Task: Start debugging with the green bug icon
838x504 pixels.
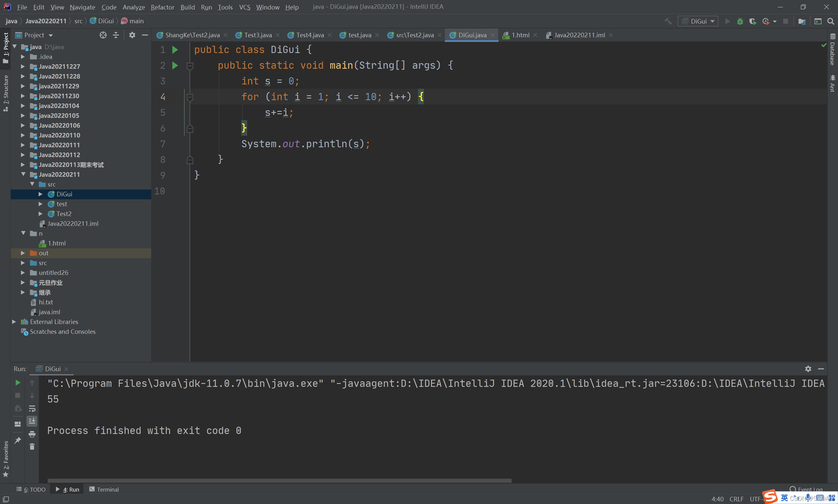Action: click(x=740, y=21)
